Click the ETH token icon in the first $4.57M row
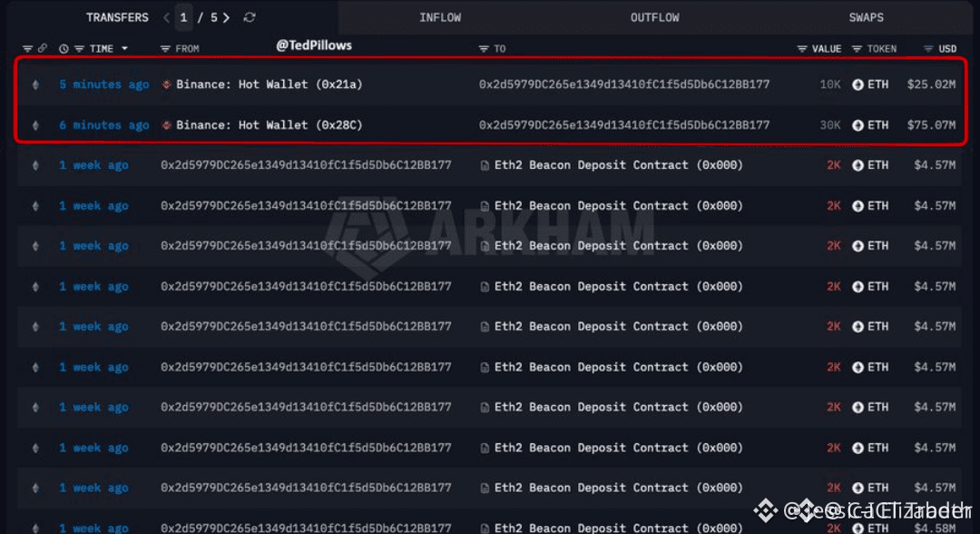 [x=858, y=165]
